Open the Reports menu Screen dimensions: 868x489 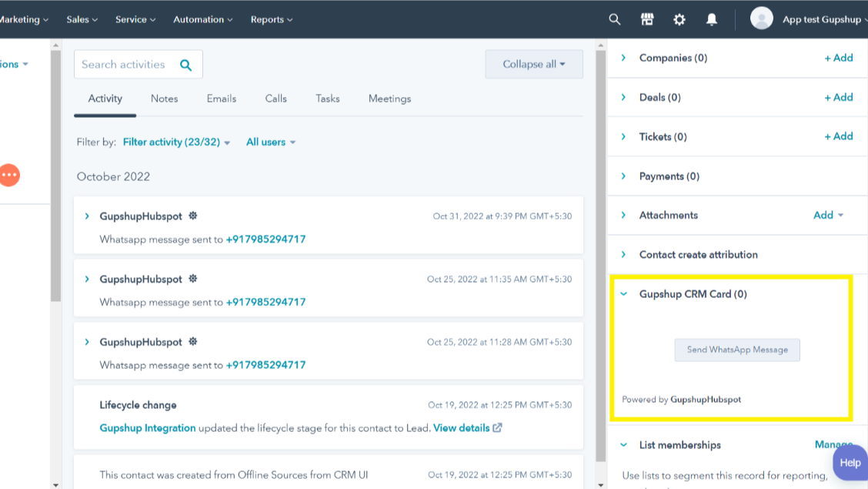pos(271,19)
